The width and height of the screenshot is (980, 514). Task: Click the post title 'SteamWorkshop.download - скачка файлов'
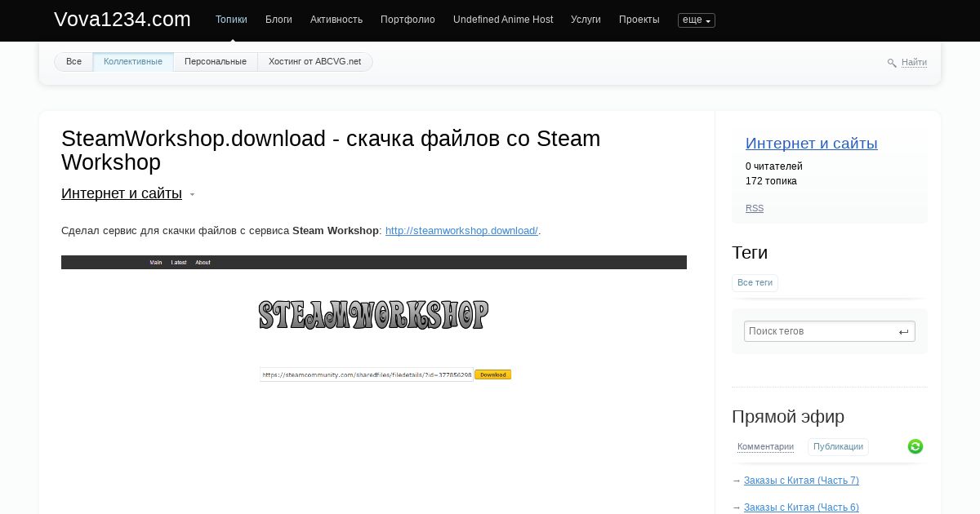coord(331,150)
